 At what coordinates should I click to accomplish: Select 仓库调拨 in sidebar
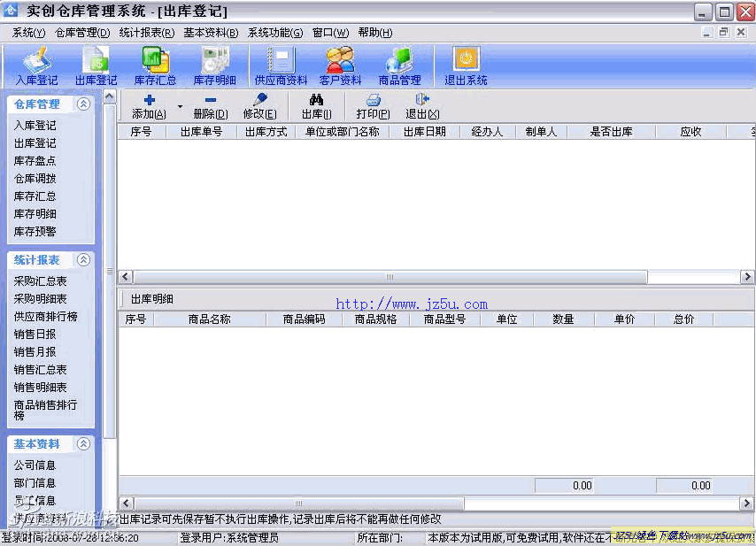(x=35, y=179)
